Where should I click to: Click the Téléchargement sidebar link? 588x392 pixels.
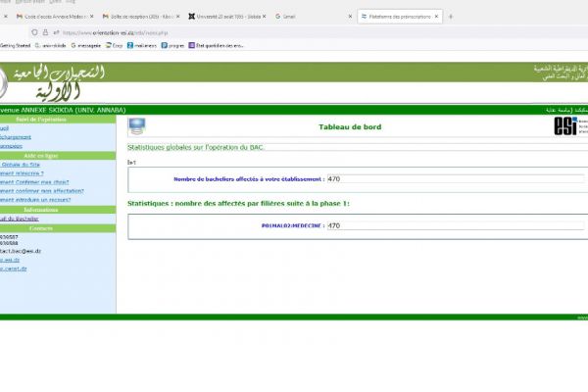click(16, 137)
